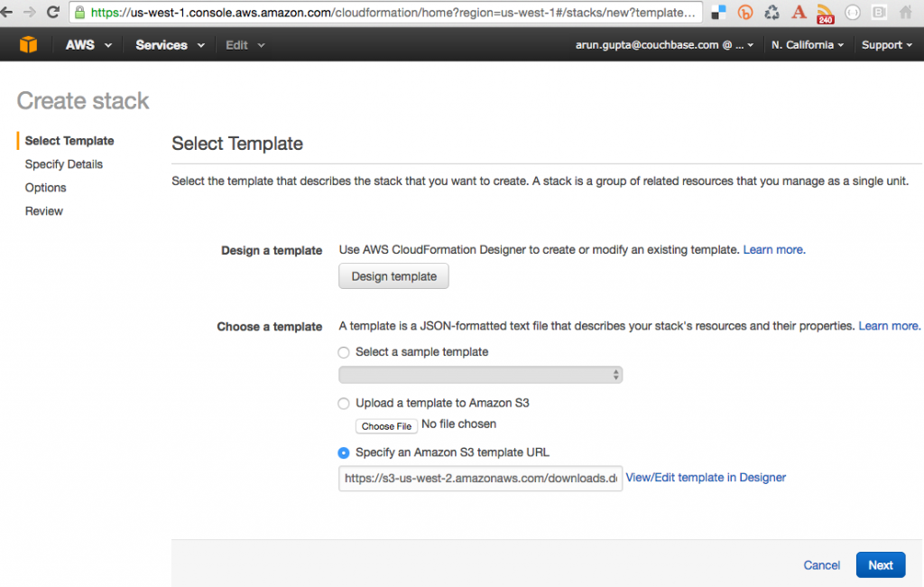Click the grey home extension icon

coord(906,12)
